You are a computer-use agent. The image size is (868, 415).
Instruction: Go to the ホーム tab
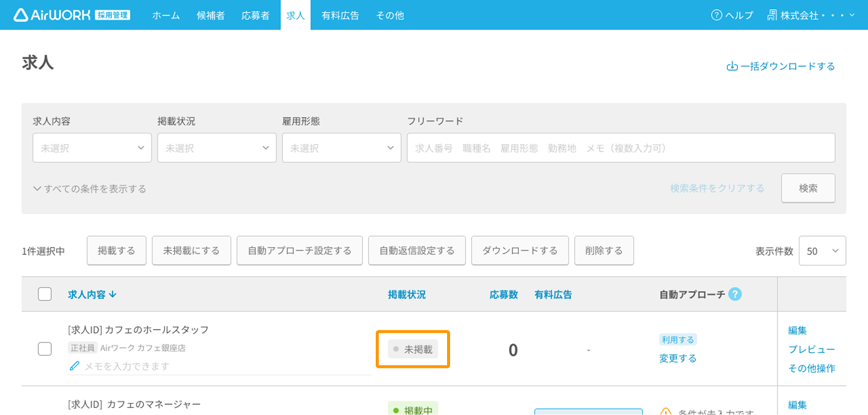click(x=166, y=15)
